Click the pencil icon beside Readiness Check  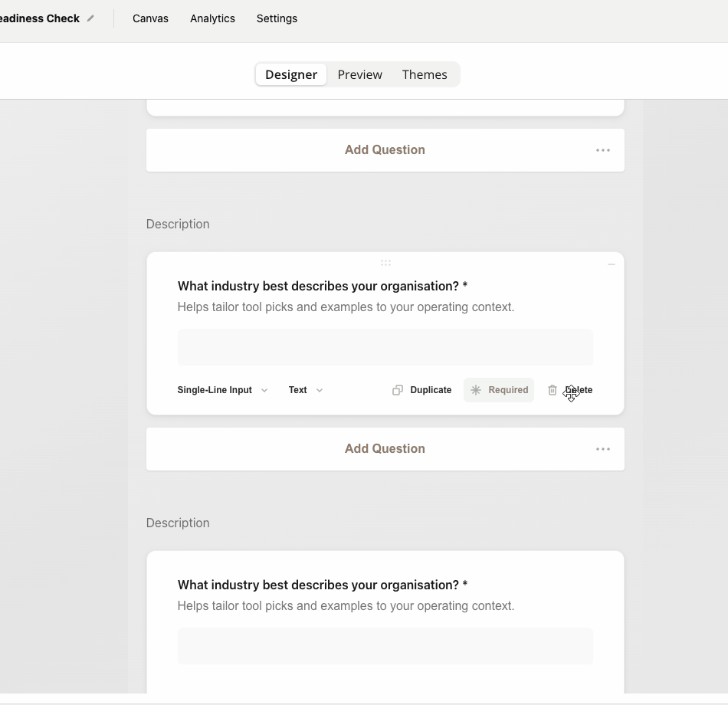click(90, 18)
